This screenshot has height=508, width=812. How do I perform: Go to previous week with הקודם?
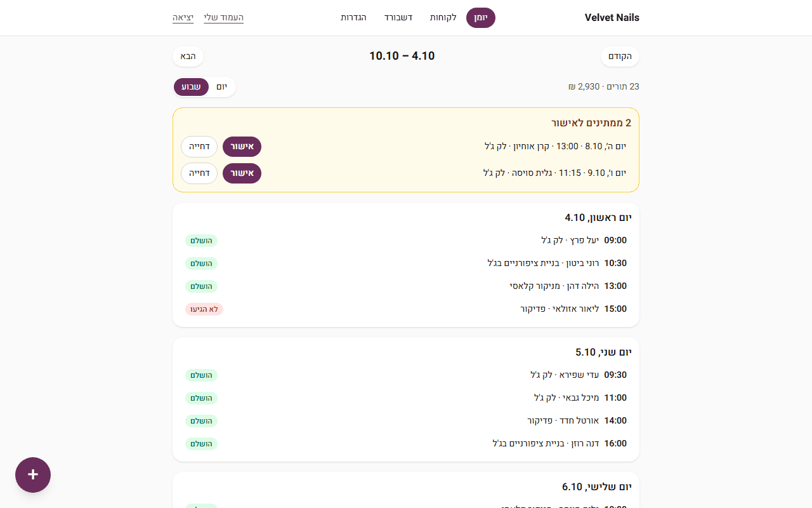[620, 57]
